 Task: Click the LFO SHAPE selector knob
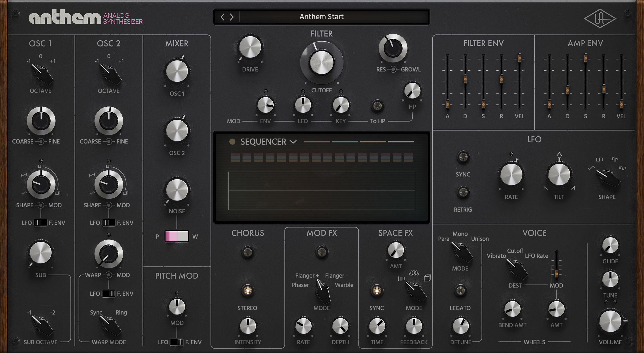pyautogui.click(x=608, y=178)
